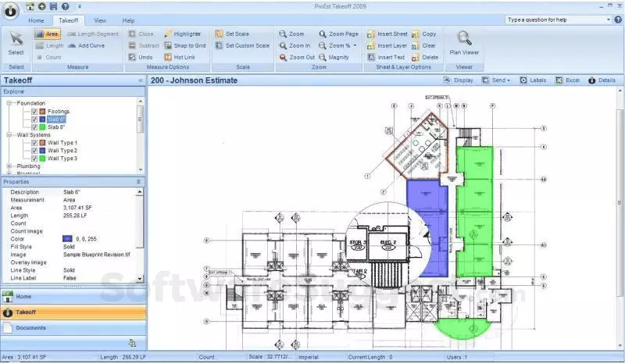The height and width of the screenshot is (364, 625).
Task: Select the Zoom tool
Action: pyautogui.click(x=291, y=34)
